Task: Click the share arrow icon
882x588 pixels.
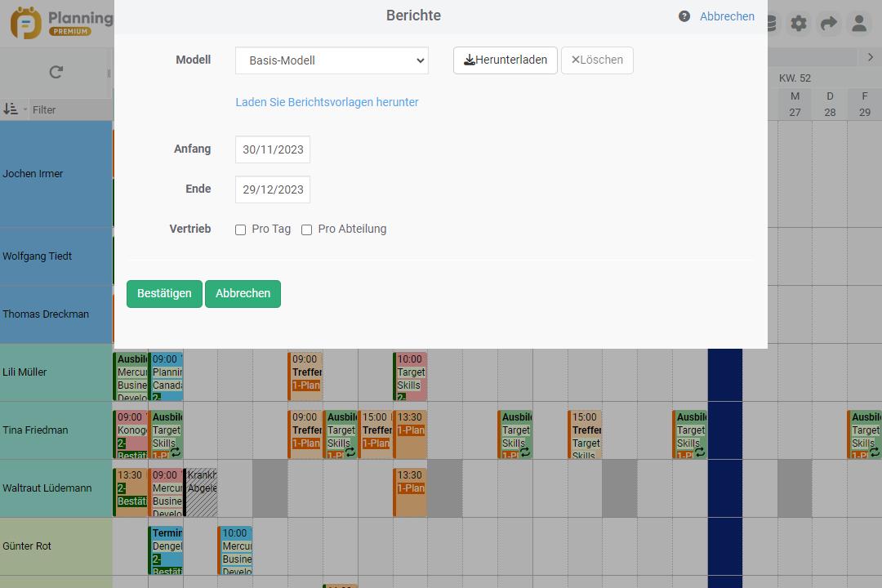Action: (x=829, y=24)
